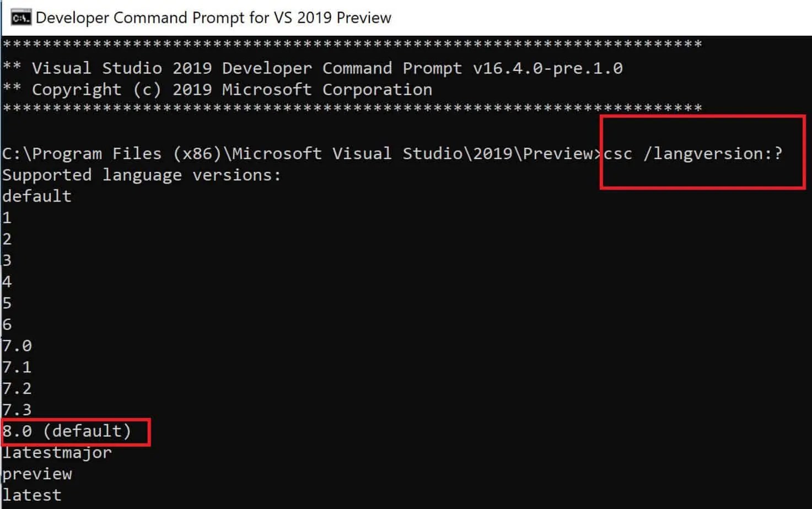Click language version 1 in the list
The image size is (812, 509).
(7, 218)
